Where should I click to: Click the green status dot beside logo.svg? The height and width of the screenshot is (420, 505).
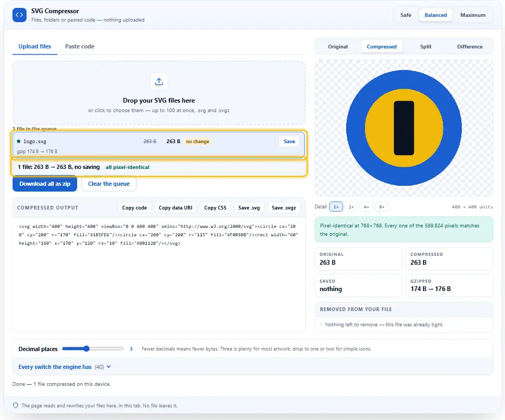pos(19,141)
